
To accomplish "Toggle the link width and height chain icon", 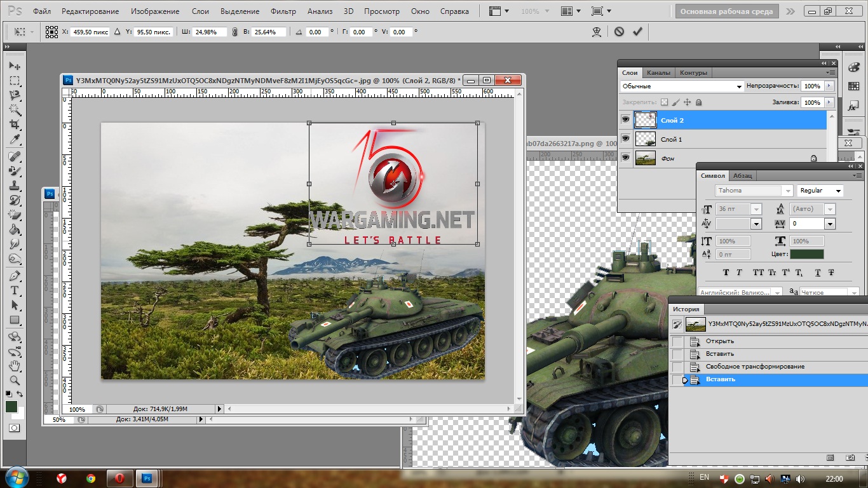I will pos(234,32).
